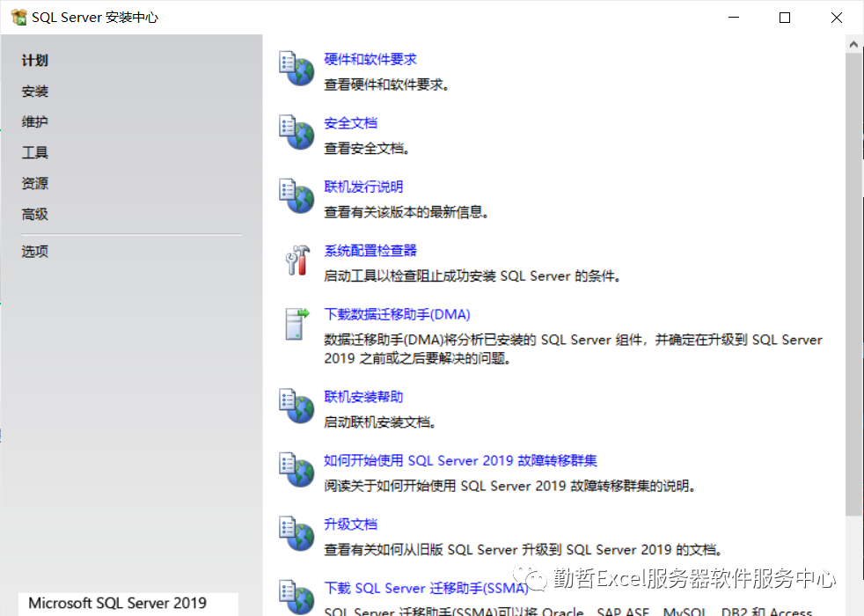Maximize the SQL Server 安装中心 window

(x=785, y=17)
